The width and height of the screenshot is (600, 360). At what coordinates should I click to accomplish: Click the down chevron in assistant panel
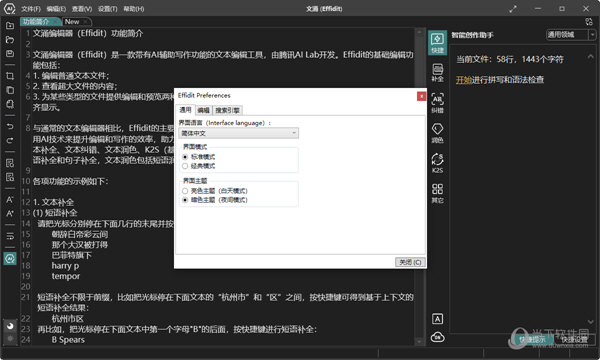[x=590, y=322]
